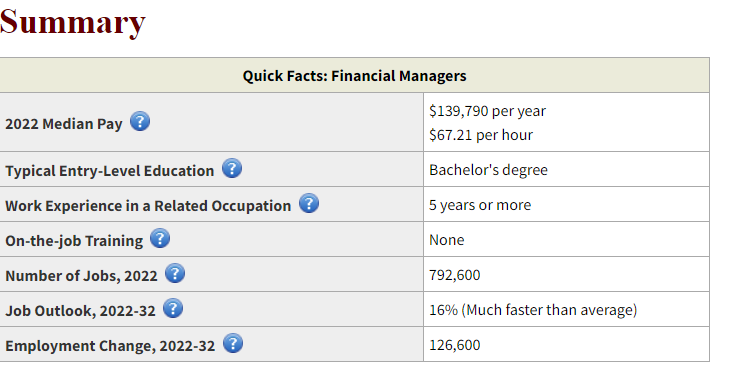Click the Job Outlook, 2022-32 help icon

click(173, 308)
